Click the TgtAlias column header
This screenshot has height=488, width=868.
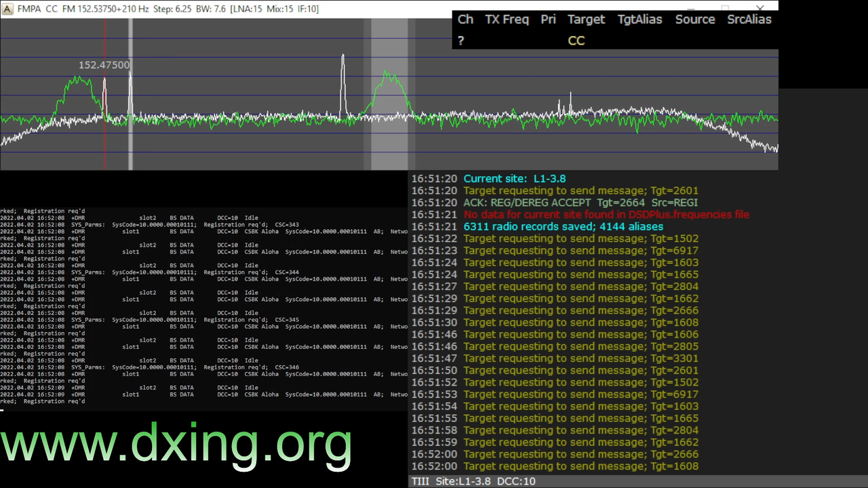pyautogui.click(x=639, y=20)
